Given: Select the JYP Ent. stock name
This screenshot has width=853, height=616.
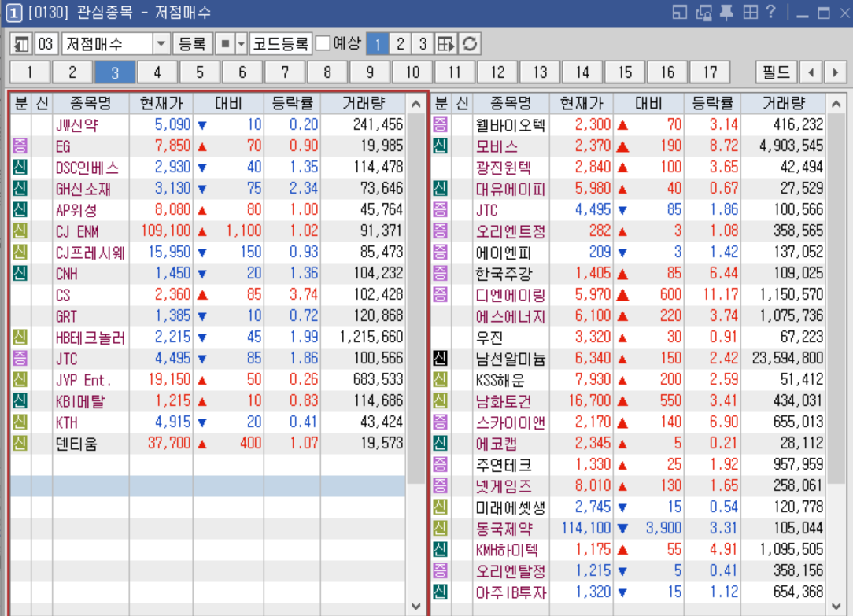Looking at the screenshot, I should click(x=83, y=379).
